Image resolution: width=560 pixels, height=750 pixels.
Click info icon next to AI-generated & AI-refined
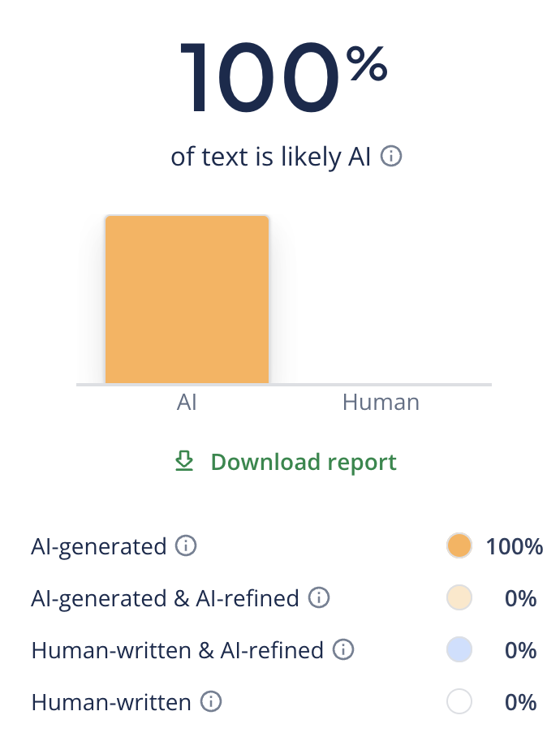pyautogui.click(x=319, y=598)
